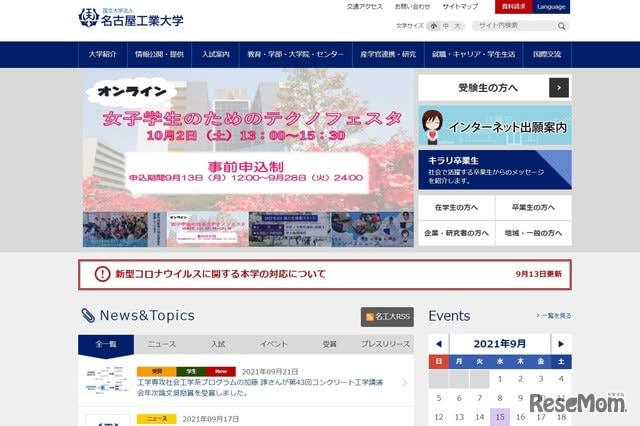Click the arrow on first news item
Viewport: 640px width, 426px height.
tap(404, 382)
